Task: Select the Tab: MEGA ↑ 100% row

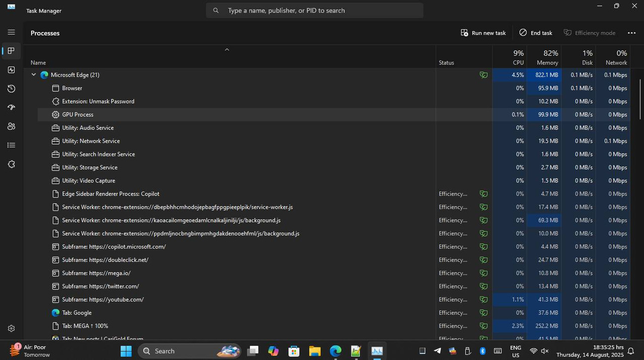Action: [334, 326]
